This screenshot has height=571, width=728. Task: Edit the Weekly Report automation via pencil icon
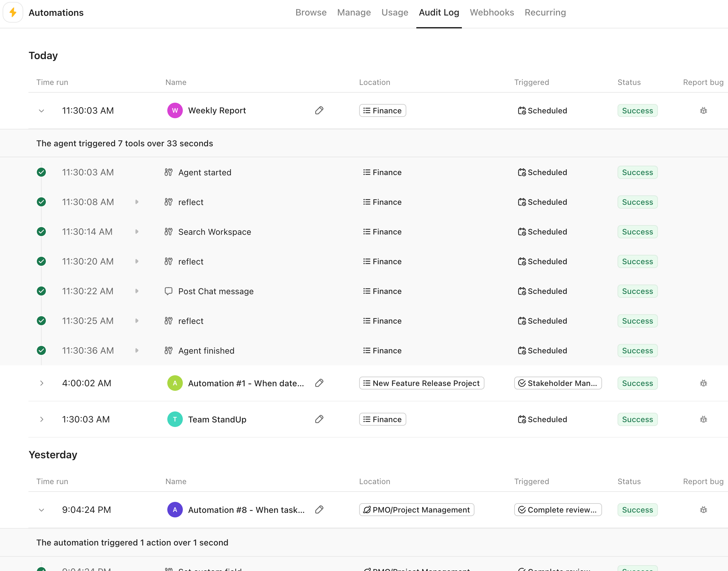[x=319, y=110]
